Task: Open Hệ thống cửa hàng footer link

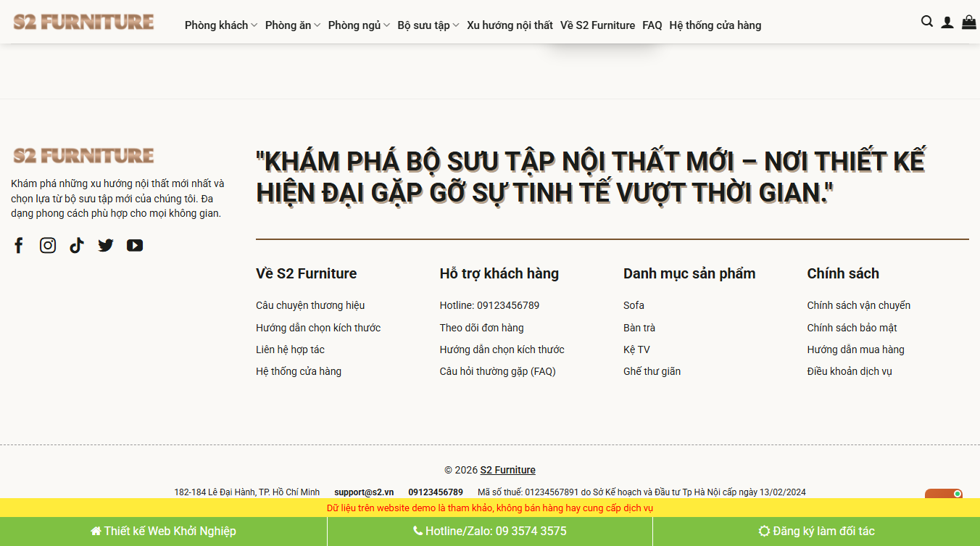Action: pyautogui.click(x=299, y=371)
